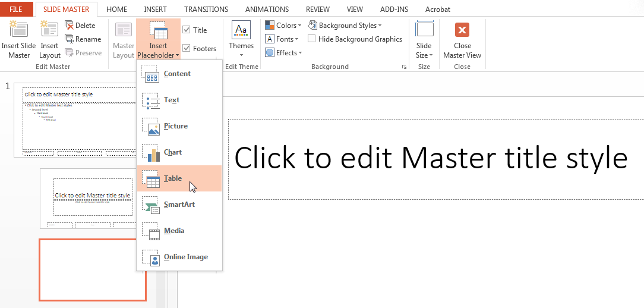Screen dimensions: 644x308
Task: Open the Themes gallery
Action: pos(241,36)
